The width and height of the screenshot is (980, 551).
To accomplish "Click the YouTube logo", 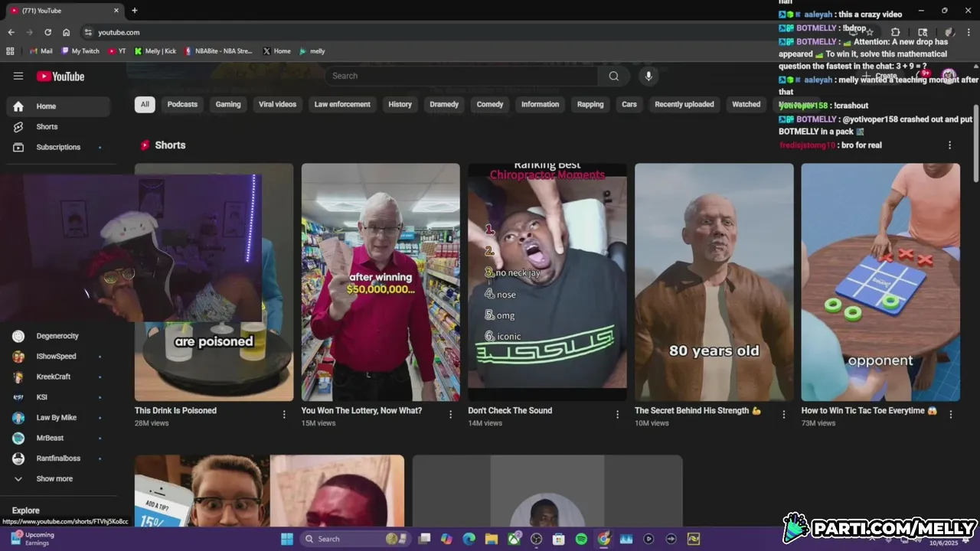I will click(60, 76).
